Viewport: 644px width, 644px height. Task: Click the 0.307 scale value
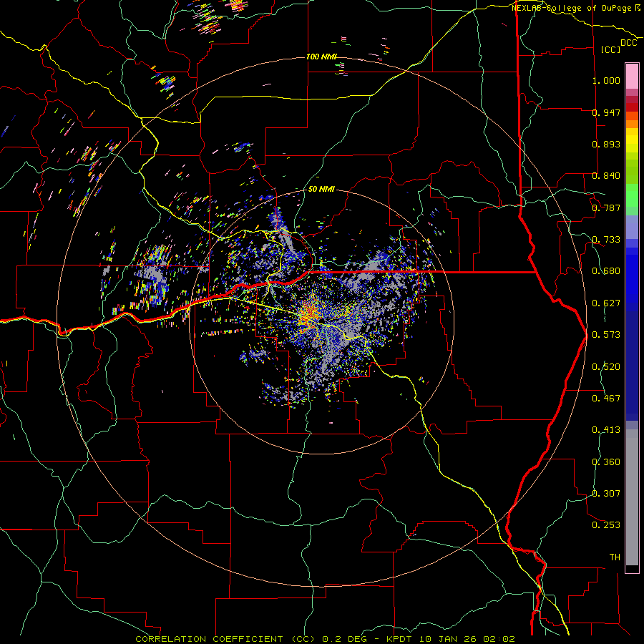point(606,494)
